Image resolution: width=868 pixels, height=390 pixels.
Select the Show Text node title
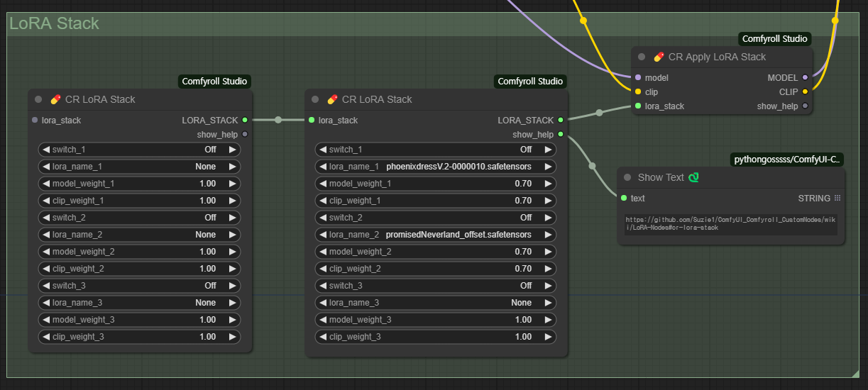pos(661,177)
